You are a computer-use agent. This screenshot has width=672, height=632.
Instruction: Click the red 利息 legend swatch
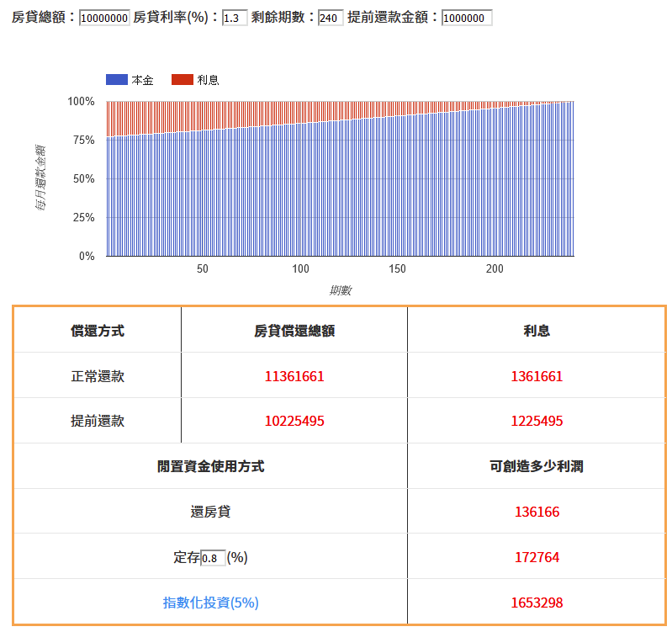tap(182, 79)
